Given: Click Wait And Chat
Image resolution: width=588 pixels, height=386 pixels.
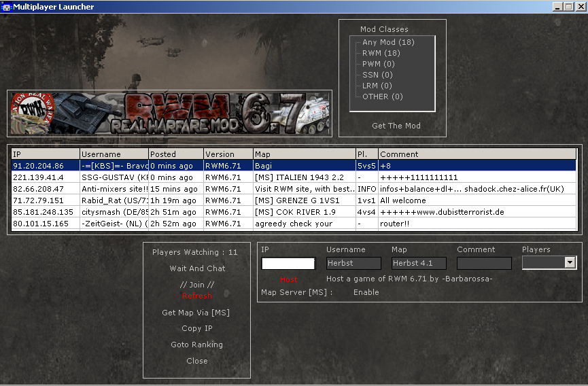Looking at the screenshot, I should (x=197, y=268).
